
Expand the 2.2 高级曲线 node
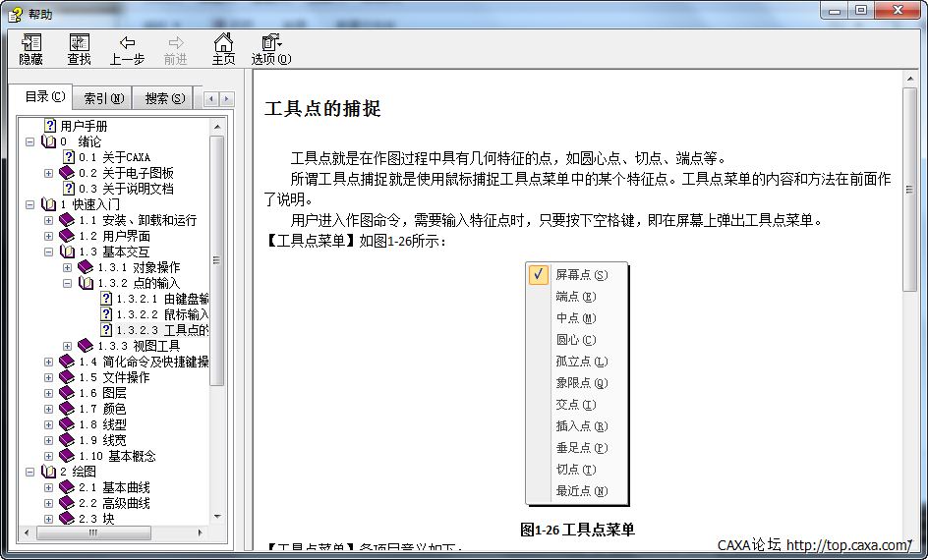coord(48,503)
